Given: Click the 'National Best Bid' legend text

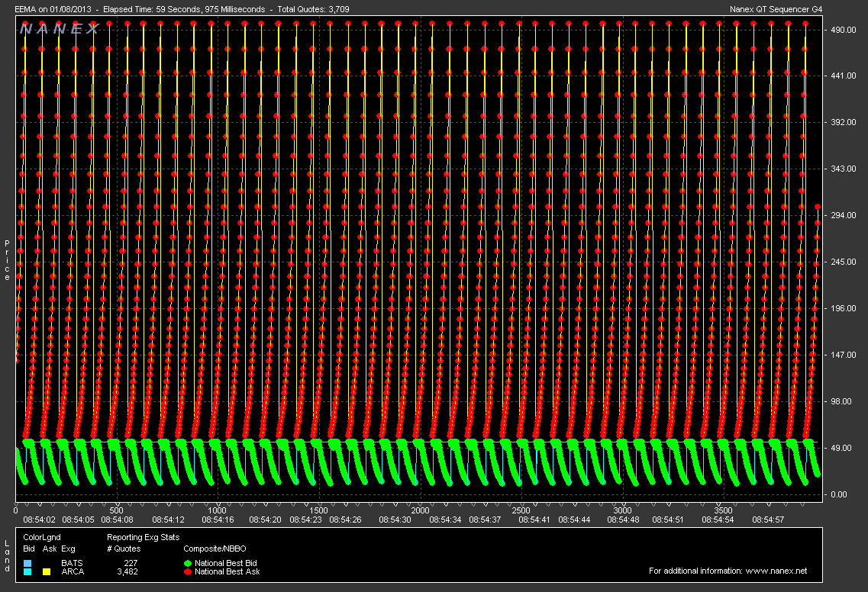Looking at the screenshot, I should pyautogui.click(x=226, y=563).
